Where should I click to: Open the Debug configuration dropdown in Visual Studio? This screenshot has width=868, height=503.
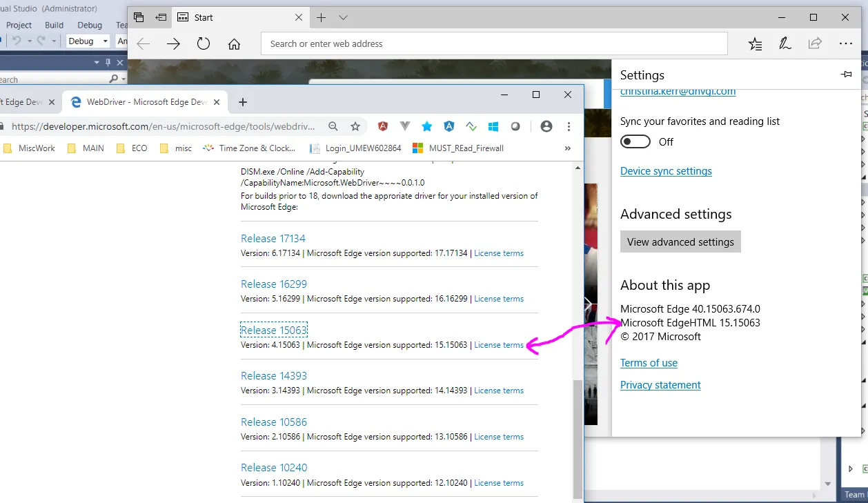point(88,41)
